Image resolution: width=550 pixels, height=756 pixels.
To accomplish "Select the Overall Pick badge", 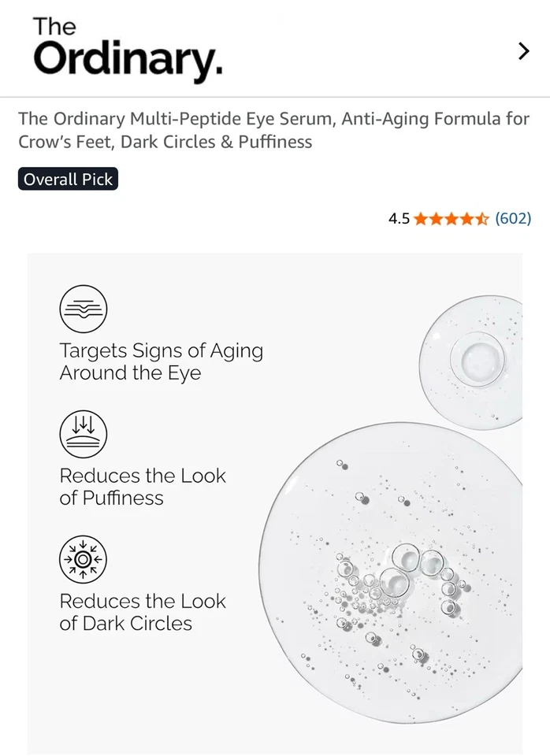I will click(x=67, y=179).
